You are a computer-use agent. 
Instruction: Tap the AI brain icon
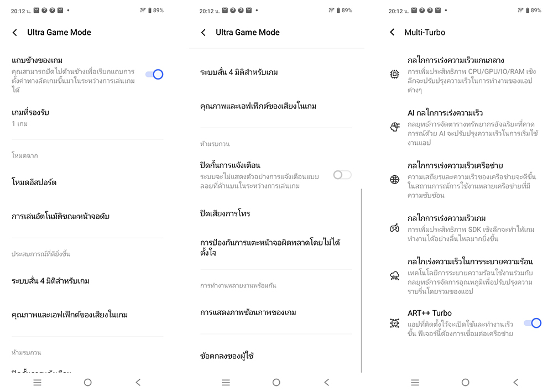click(395, 127)
